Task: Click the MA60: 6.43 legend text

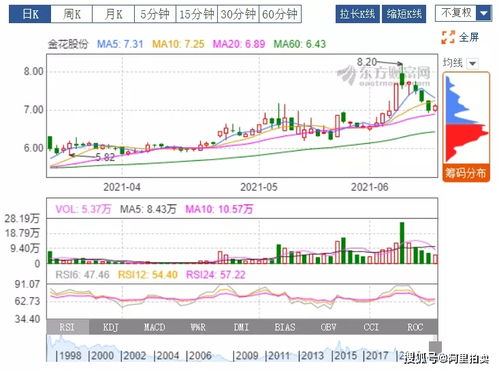Action: coord(300,44)
